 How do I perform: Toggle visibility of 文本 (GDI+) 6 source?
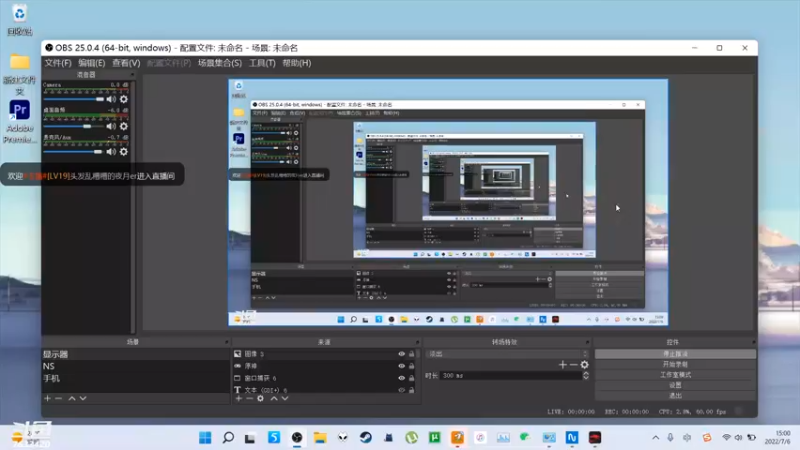pos(402,390)
